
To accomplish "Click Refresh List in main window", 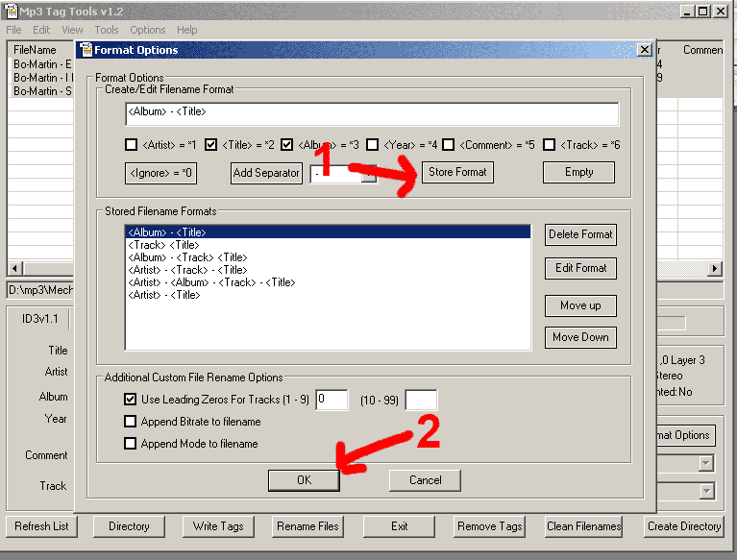I will [41, 526].
